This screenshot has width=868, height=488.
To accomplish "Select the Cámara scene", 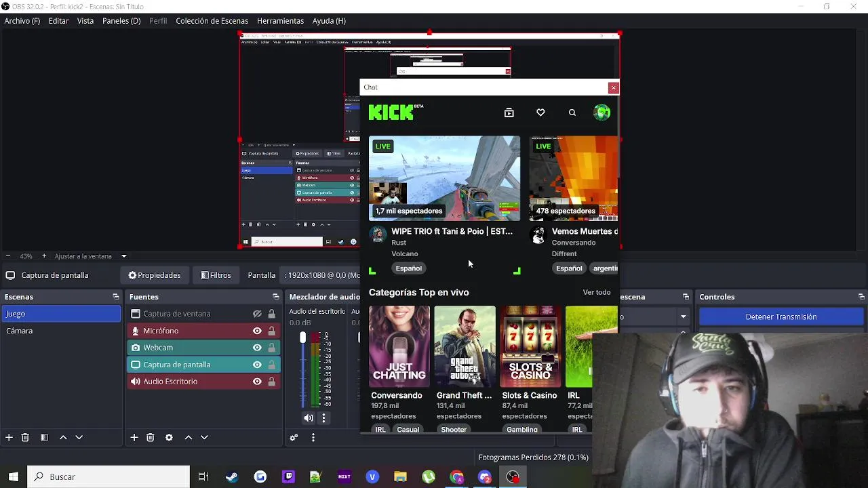I will tap(60, 331).
